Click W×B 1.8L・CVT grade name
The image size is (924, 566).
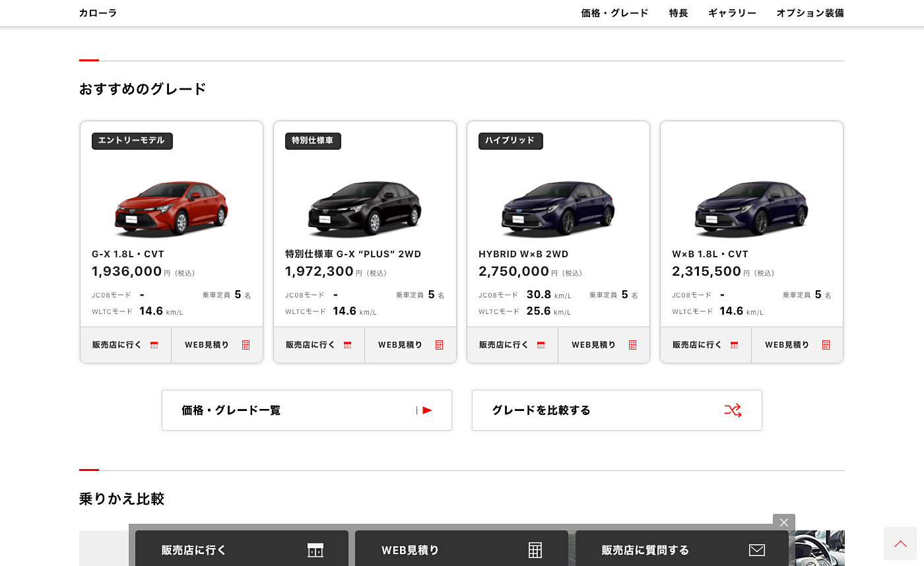[710, 254]
